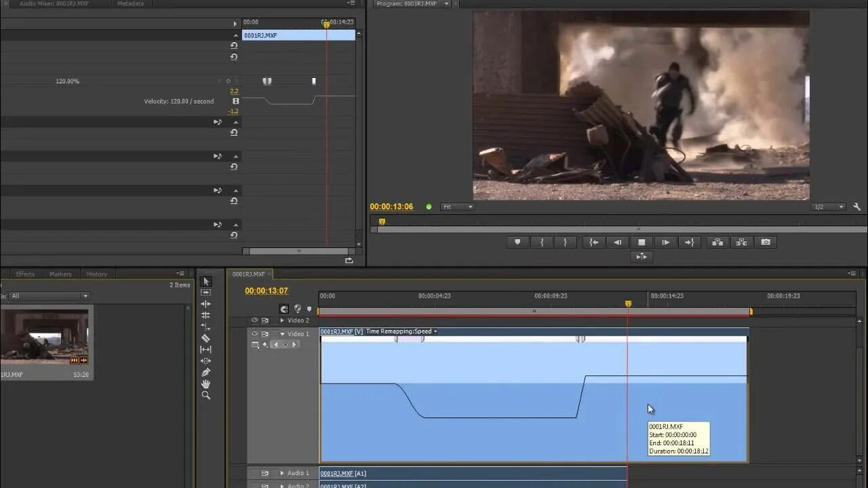
Task: Click Mark In in Program monitor
Action: click(541, 242)
